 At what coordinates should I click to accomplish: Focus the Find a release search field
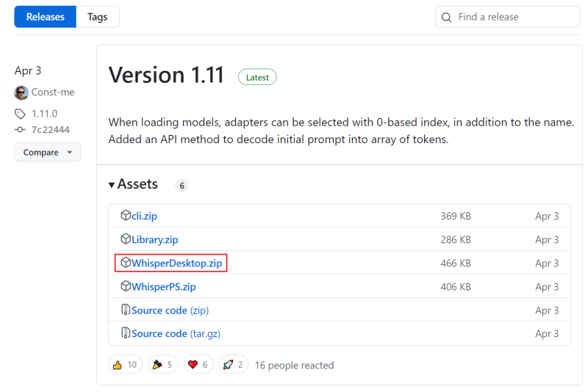514,17
